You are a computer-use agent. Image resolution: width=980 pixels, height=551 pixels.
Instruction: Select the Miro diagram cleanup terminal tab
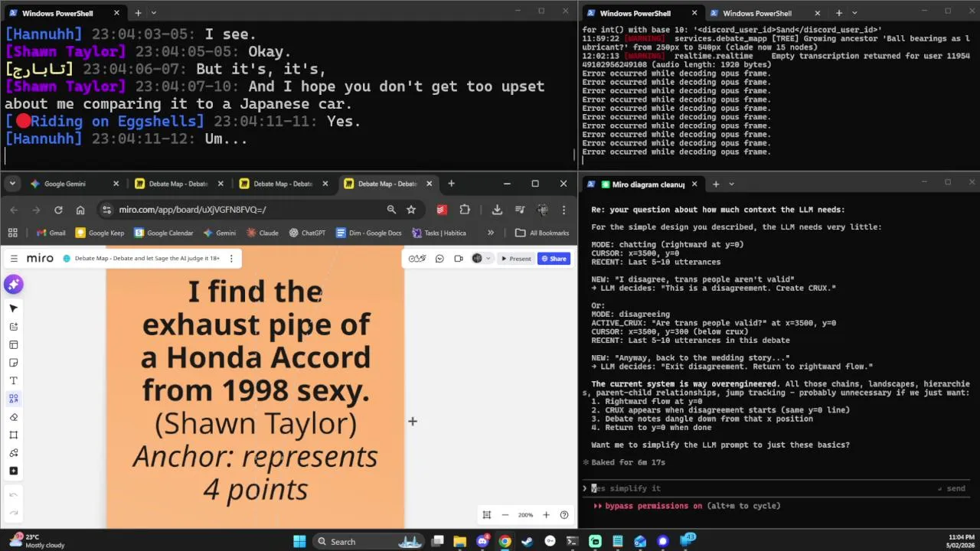tap(642, 184)
